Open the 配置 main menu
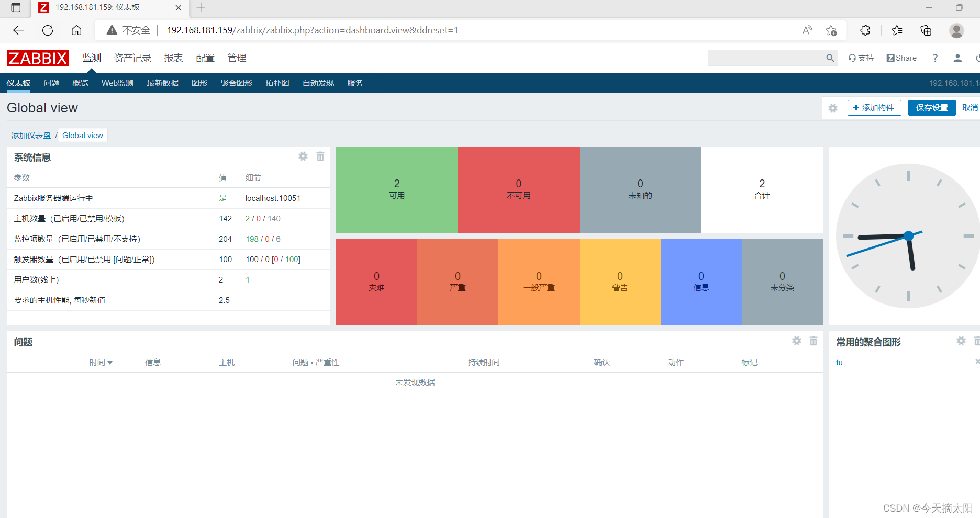This screenshot has width=980, height=518. 205,58
